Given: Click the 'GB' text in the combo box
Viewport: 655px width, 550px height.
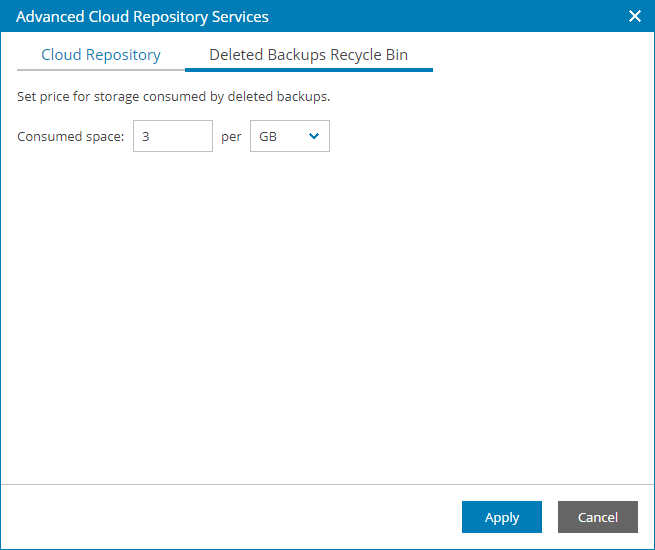Looking at the screenshot, I should pyautogui.click(x=268, y=137).
